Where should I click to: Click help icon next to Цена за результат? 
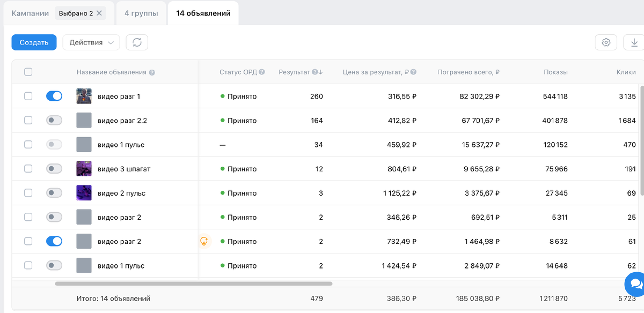[414, 72]
